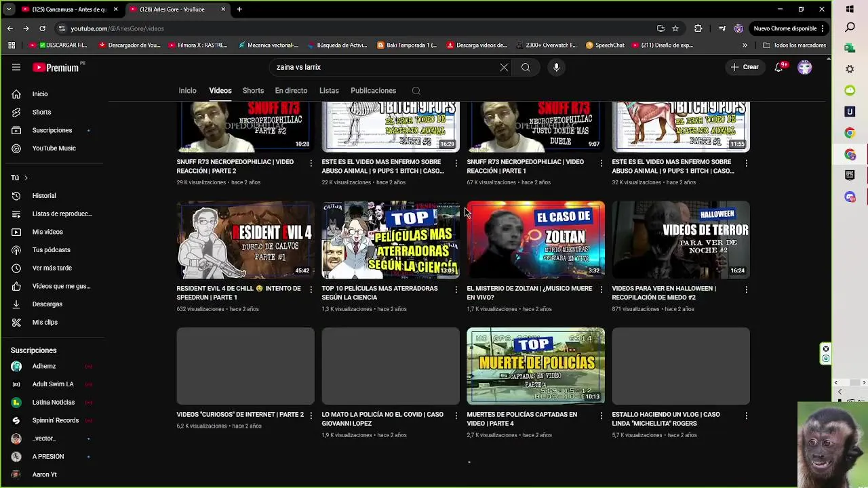868x488 pixels.
Task: Activate voice search microphone icon
Action: pos(556,67)
